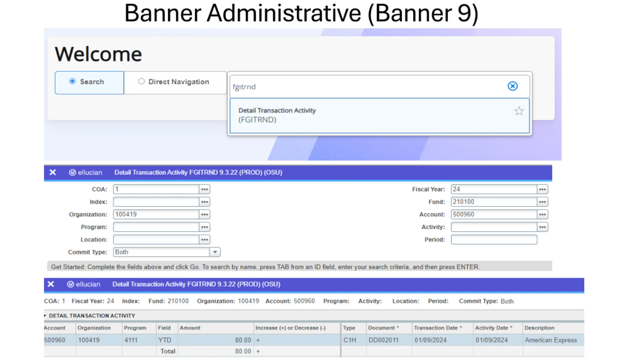Close the upper FGITRND form with X
Screen dimensions: 644x362
pyautogui.click(x=53, y=172)
